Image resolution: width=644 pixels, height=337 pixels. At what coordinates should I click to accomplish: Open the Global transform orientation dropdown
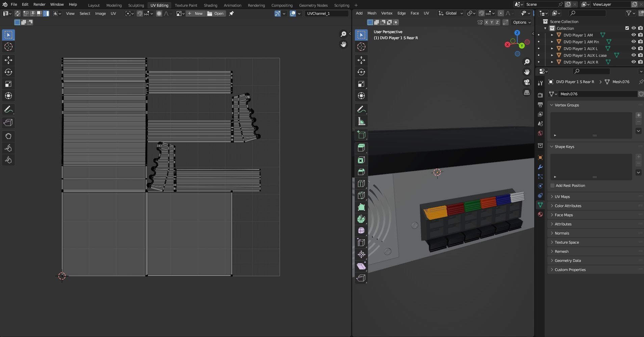point(450,13)
